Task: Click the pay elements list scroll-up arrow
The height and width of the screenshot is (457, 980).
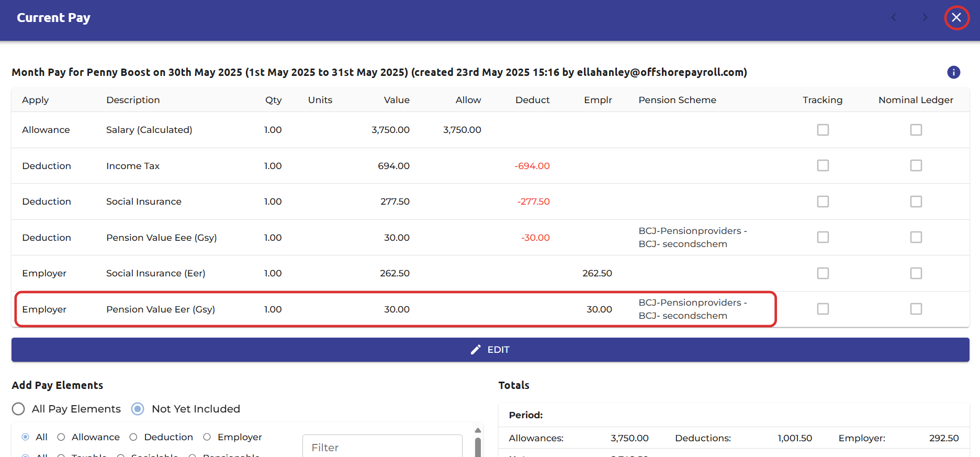Action: coord(478,430)
